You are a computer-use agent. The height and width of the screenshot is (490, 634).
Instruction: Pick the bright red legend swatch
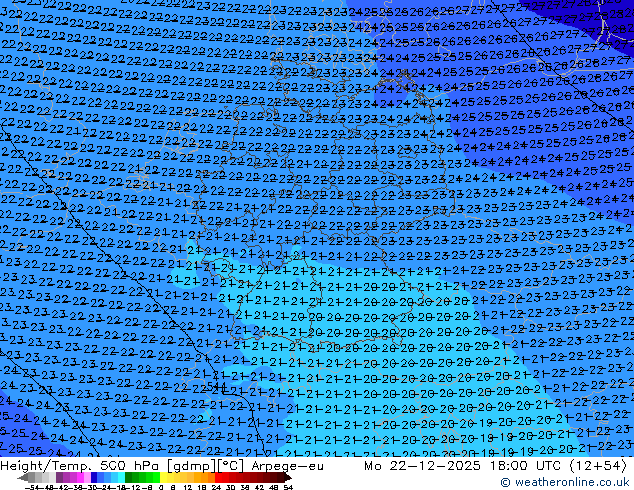[218, 477]
